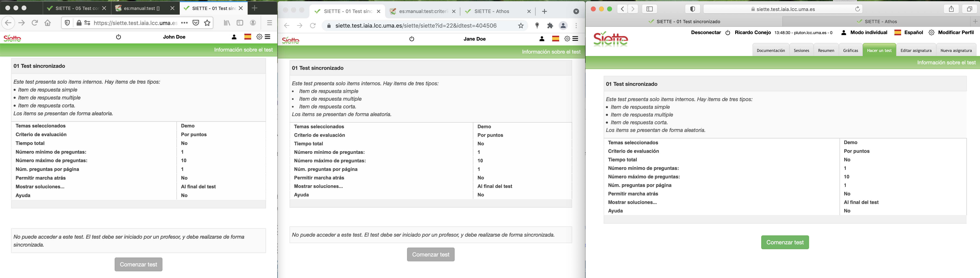Click the Chrome address bar URL
980x278 pixels.
click(x=415, y=26)
